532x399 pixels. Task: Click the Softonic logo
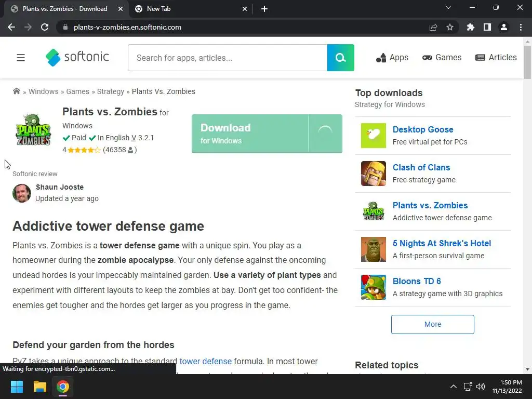[x=77, y=57]
